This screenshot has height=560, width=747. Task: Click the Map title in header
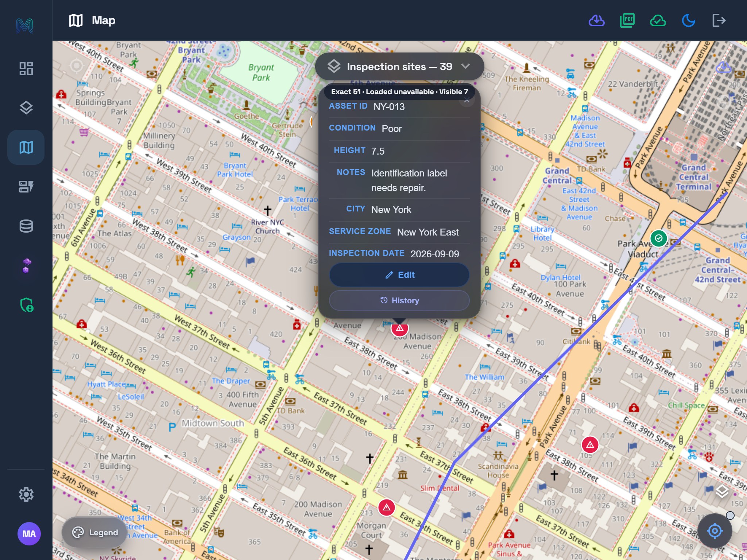coord(104,20)
